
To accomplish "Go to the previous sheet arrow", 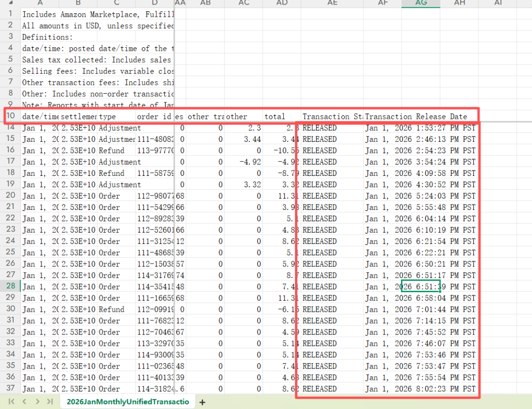I will pos(25,402).
